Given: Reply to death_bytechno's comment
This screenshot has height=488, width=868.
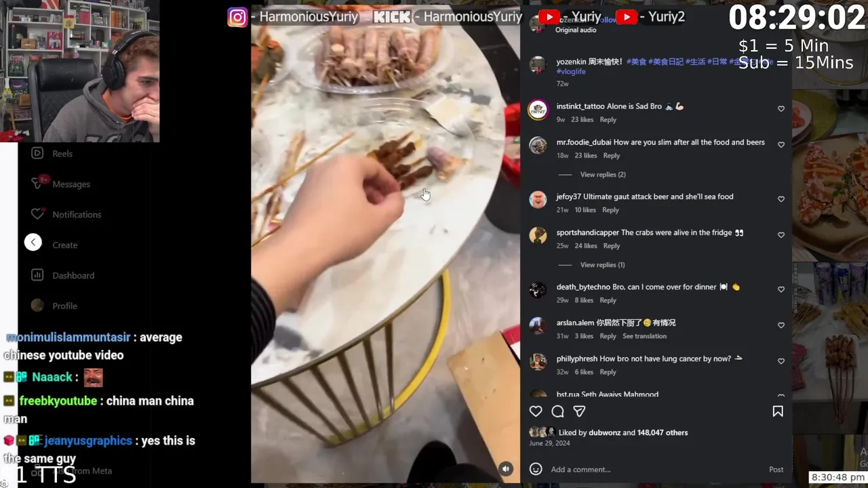Looking at the screenshot, I should coord(608,300).
